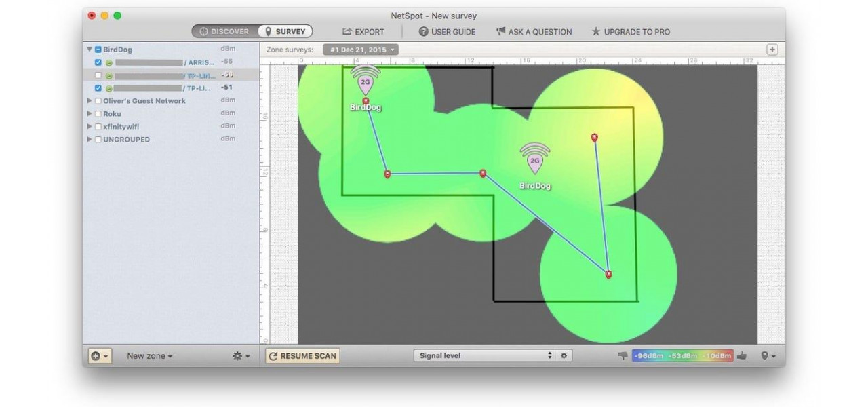Click the Export toolbar button
Image resolution: width=868 pixels, height=407 pixels.
pos(363,32)
